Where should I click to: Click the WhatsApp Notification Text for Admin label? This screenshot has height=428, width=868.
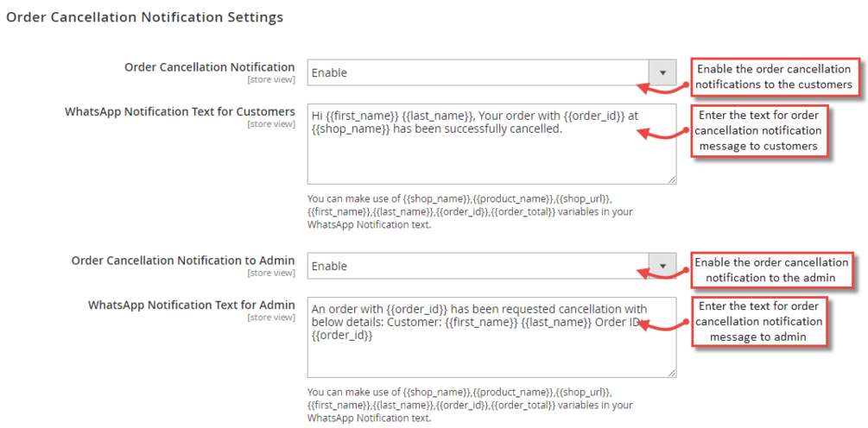(191, 305)
